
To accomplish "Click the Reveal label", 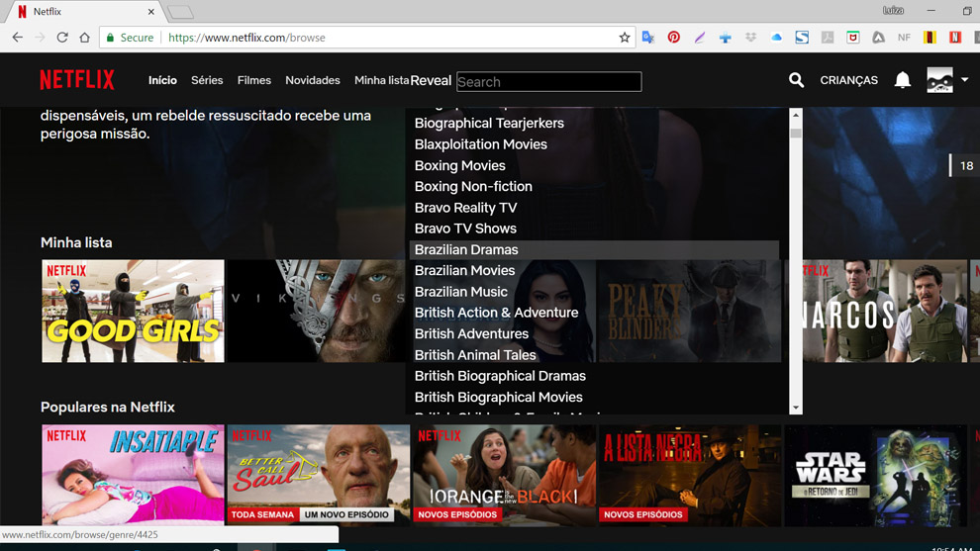I will pos(431,80).
